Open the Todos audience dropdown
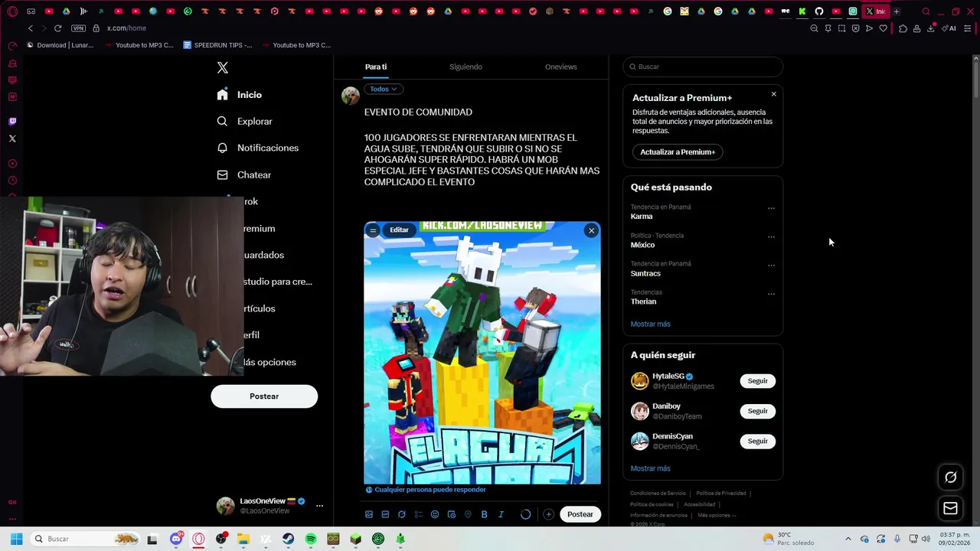The image size is (980, 551). tap(384, 89)
